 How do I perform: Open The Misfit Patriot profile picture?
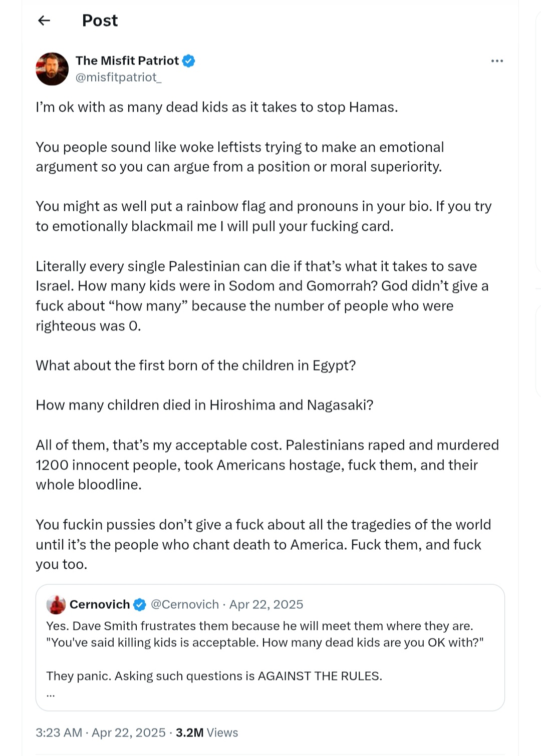52,69
